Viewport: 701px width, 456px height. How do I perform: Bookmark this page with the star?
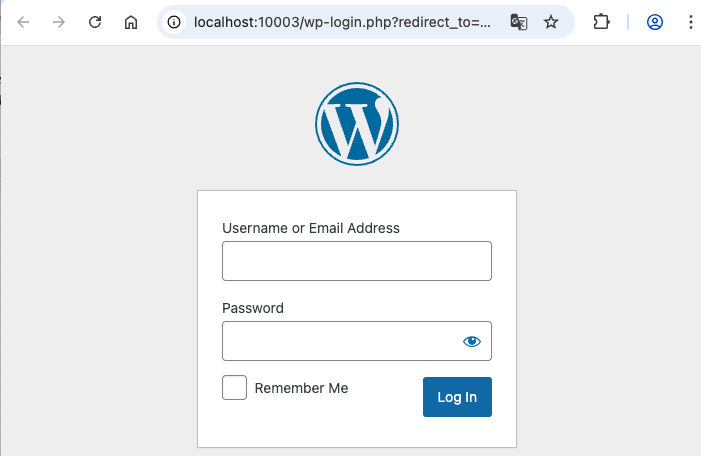pyautogui.click(x=551, y=22)
